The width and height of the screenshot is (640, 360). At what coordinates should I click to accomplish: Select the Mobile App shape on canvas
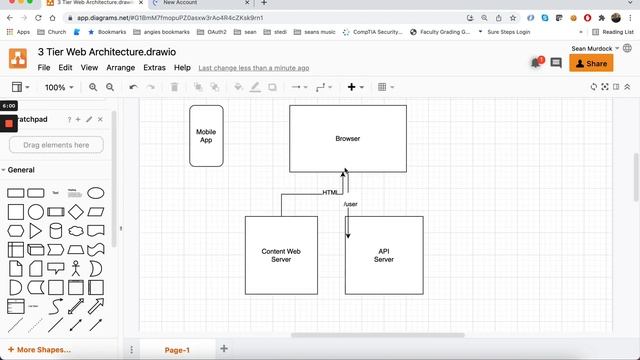point(206,136)
